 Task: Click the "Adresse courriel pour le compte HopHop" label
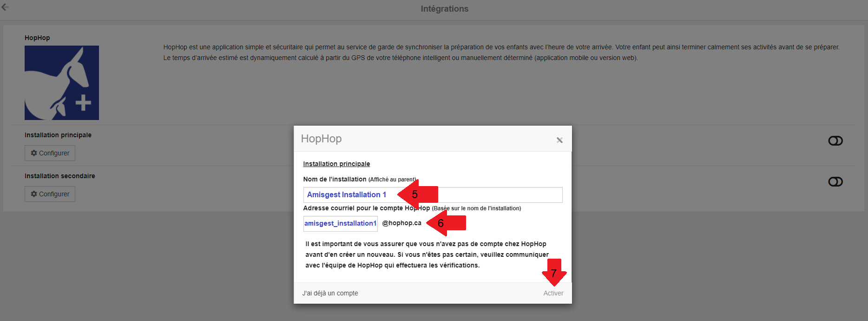point(367,208)
